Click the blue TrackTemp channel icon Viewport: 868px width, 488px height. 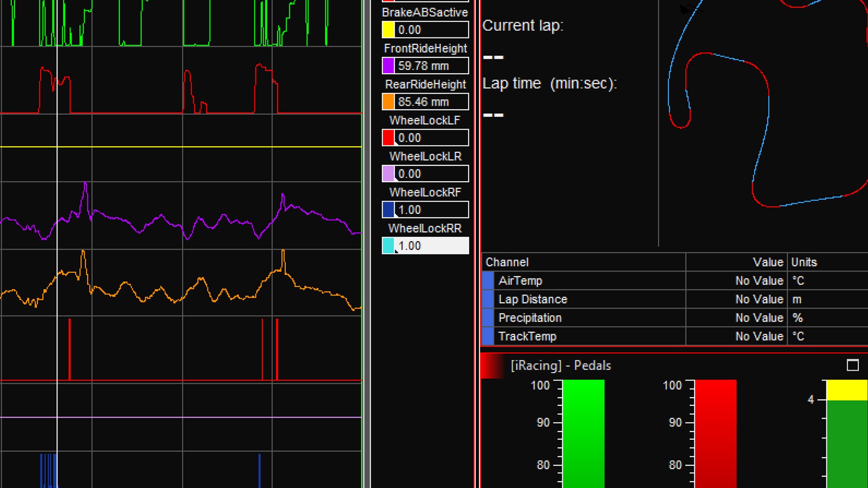coord(487,336)
